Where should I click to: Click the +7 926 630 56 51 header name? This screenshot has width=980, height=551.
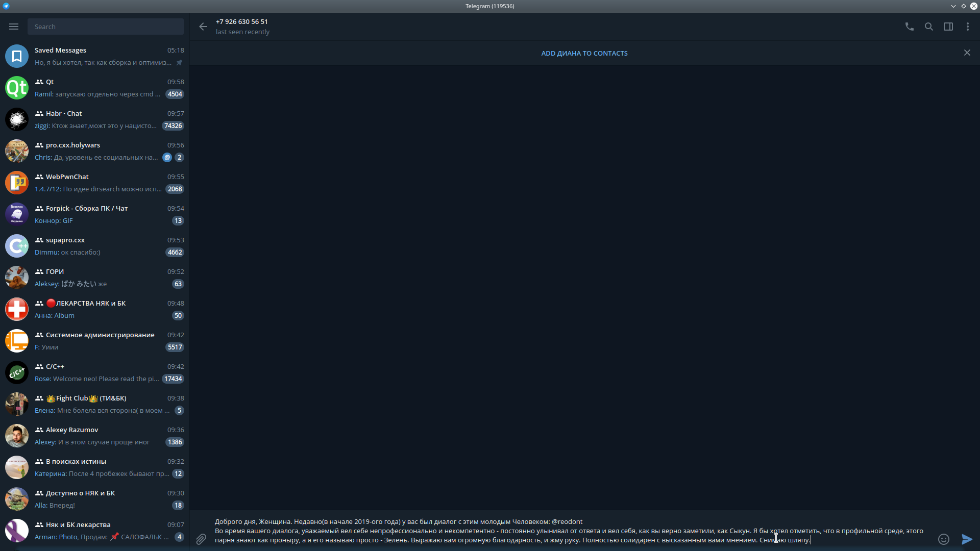tap(241, 21)
